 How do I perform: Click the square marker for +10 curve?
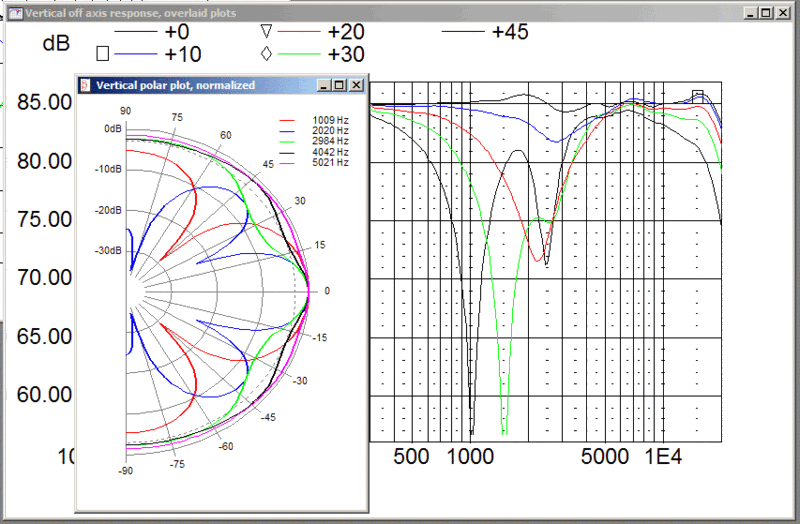[x=103, y=54]
